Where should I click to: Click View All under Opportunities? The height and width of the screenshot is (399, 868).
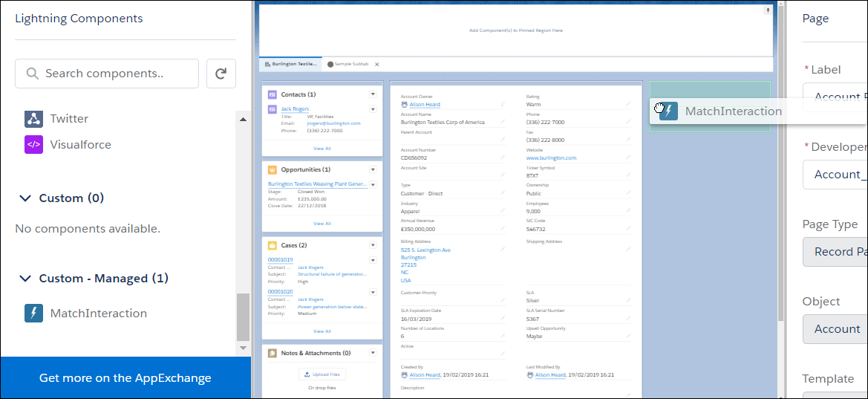(x=322, y=224)
